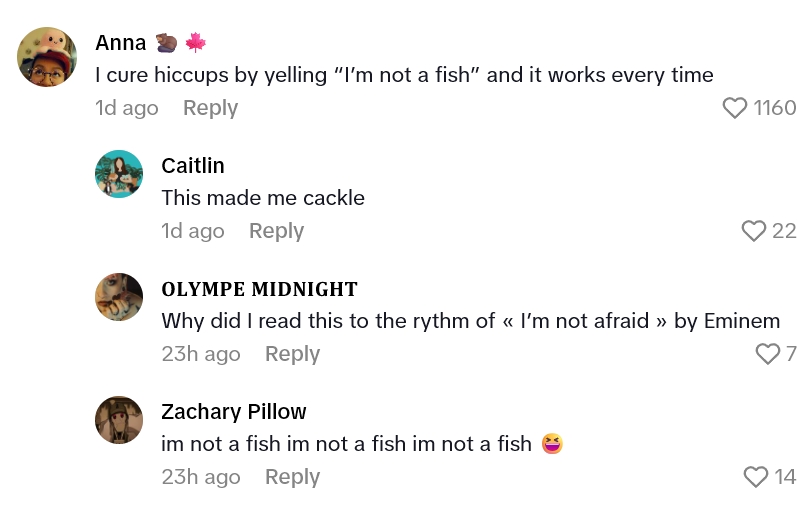Open Anna's username link
Image resolution: width=797 pixels, height=515 pixels.
(120, 43)
